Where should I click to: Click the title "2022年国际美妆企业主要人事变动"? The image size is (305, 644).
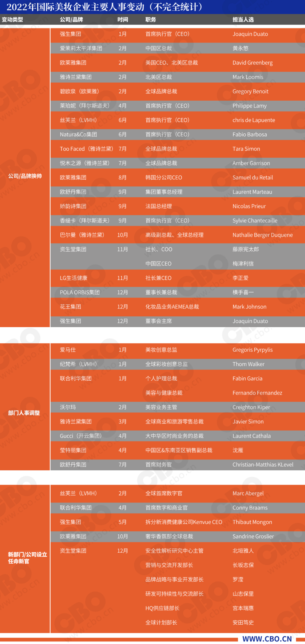[x=75, y=7]
